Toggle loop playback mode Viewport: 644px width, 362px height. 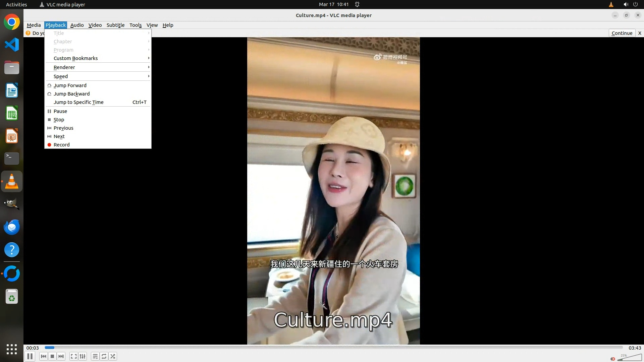coord(104,356)
